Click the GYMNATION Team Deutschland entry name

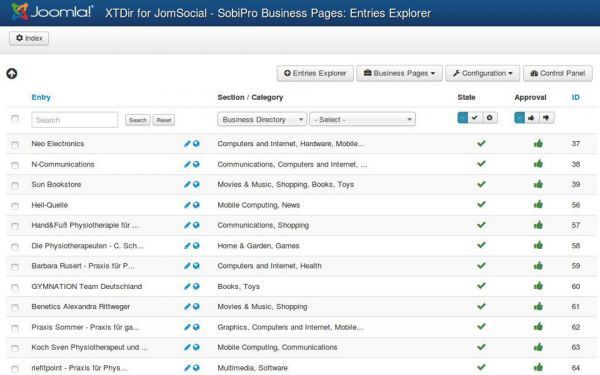pos(87,286)
